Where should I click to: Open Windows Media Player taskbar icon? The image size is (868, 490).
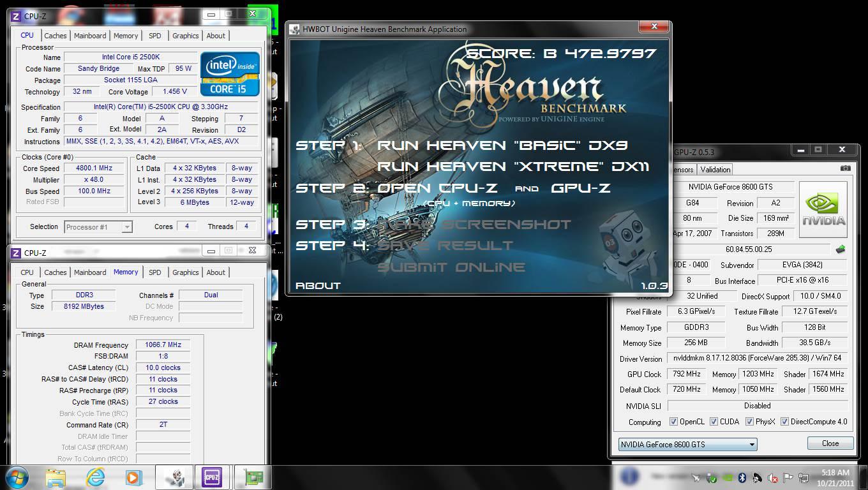133,477
